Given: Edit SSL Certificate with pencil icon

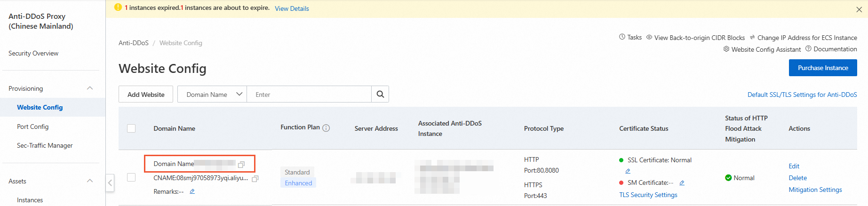Looking at the screenshot, I should click(x=628, y=171).
